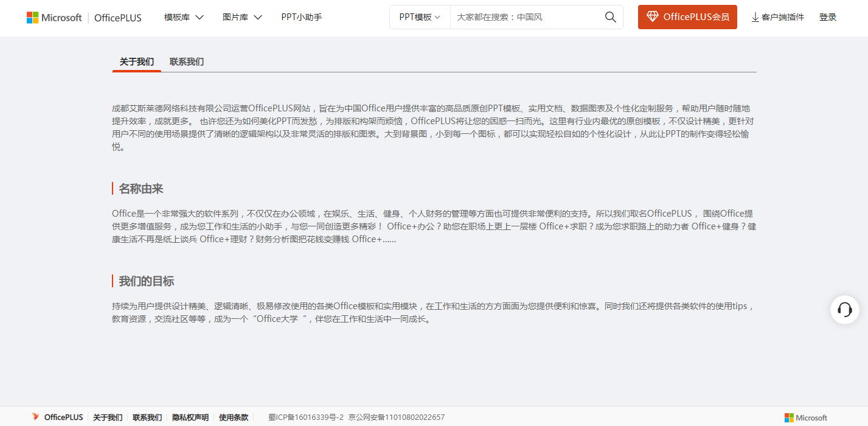The image size is (868, 426).
Task: Click 蜀ICP备16016339号-2 registration link
Action: pos(306,417)
